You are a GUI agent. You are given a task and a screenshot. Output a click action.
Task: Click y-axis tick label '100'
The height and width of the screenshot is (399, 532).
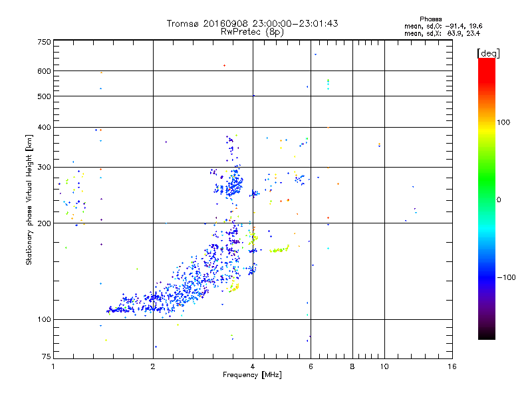44,320
